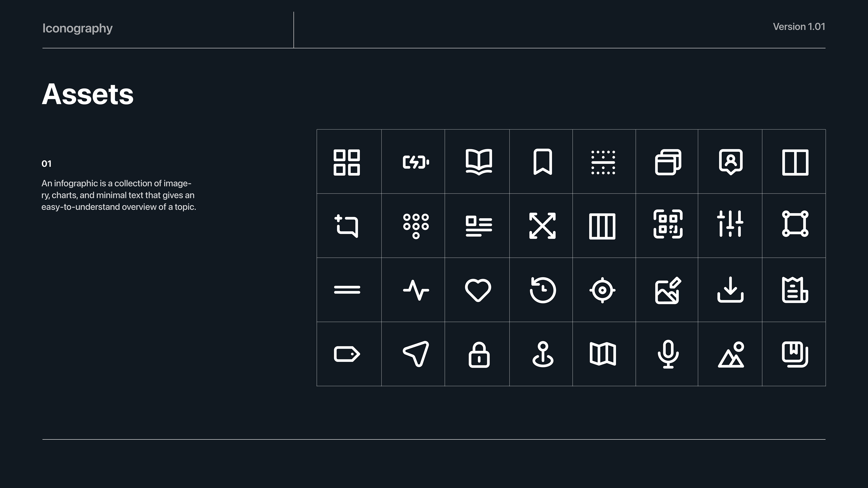Click the history clock icon
The width and height of the screenshot is (868, 488).
542,290
